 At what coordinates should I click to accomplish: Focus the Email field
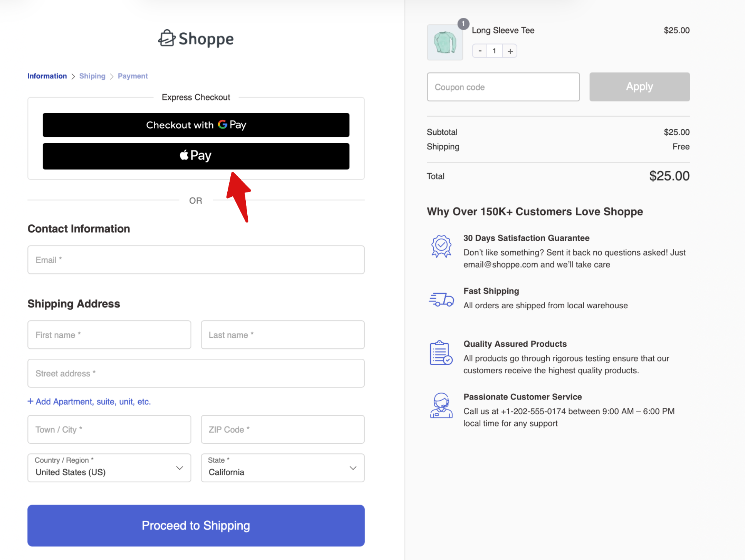[x=196, y=260]
